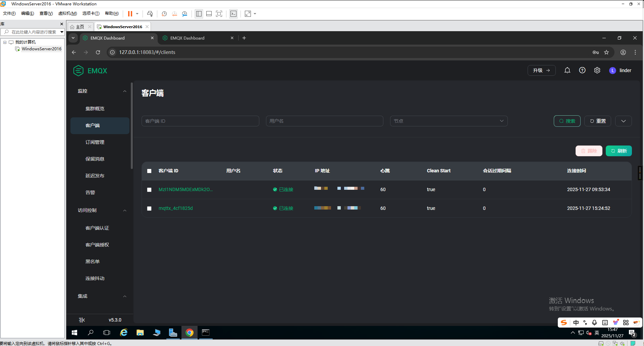This screenshot has width=644, height=346.
Task: Open VMware snapshot manager icon
Action: (184, 14)
